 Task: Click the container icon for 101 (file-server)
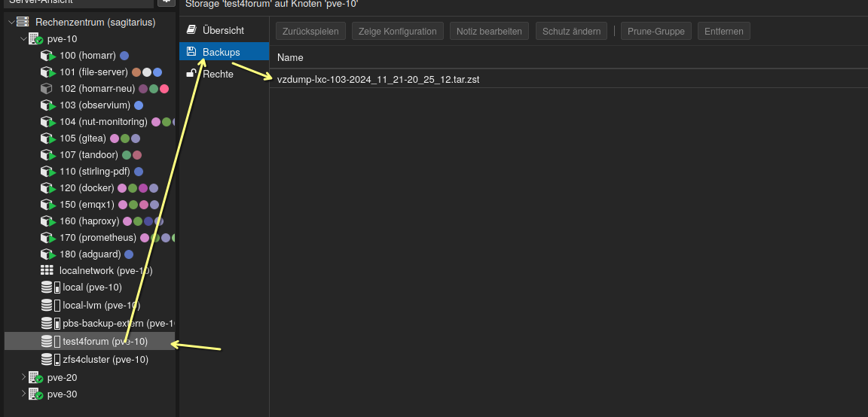click(x=49, y=72)
